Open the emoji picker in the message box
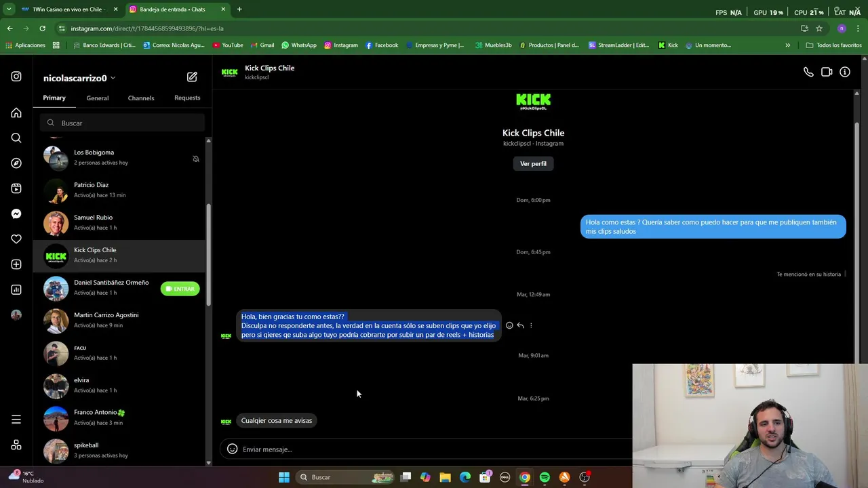This screenshot has height=488, width=868. coord(232,449)
